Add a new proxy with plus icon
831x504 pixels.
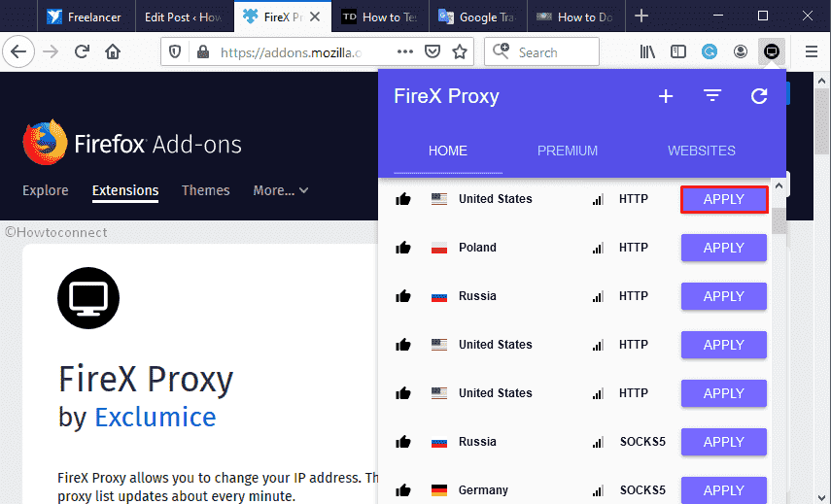pos(666,96)
